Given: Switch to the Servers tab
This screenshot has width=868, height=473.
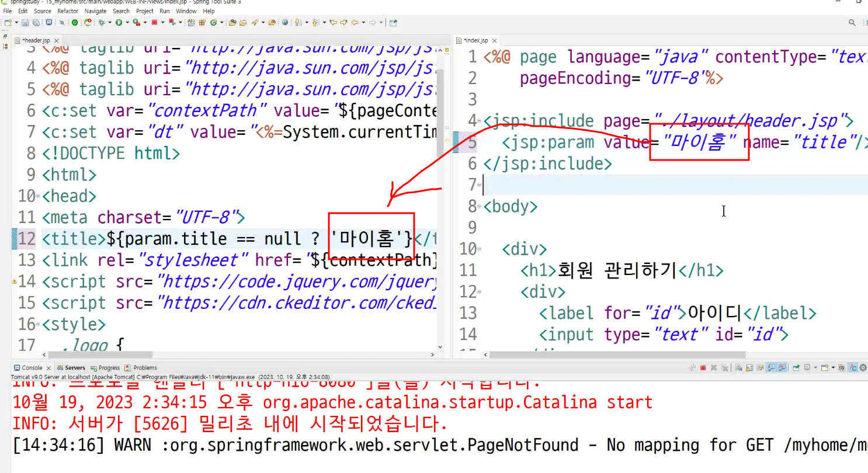Looking at the screenshot, I should pyautogui.click(x=71, y=368).
